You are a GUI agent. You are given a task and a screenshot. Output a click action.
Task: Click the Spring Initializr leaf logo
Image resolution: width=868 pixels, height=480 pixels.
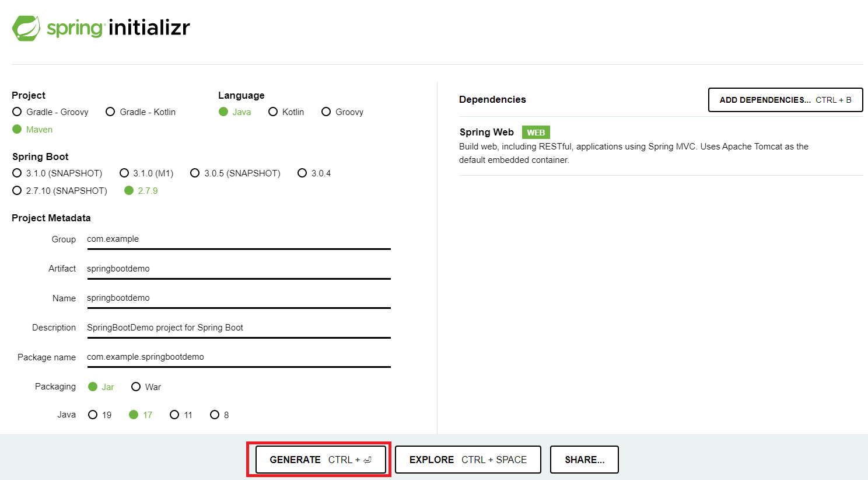click(26, 28)
